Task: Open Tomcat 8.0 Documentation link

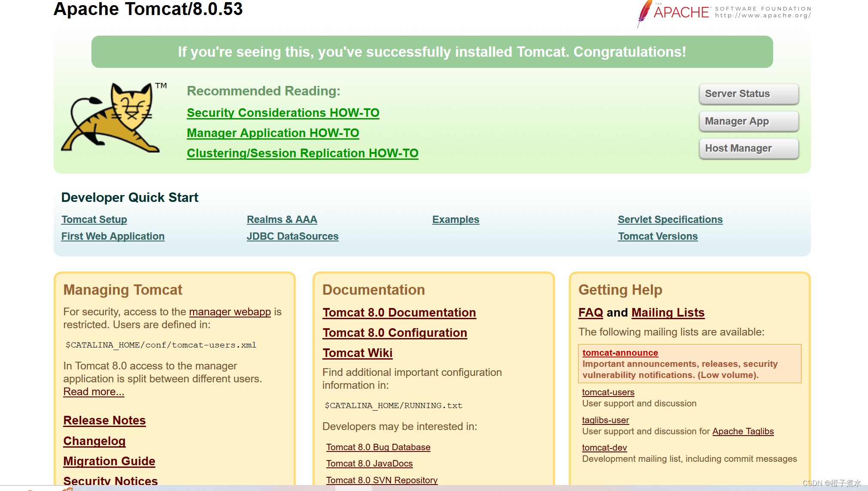Action: [399, 313]
